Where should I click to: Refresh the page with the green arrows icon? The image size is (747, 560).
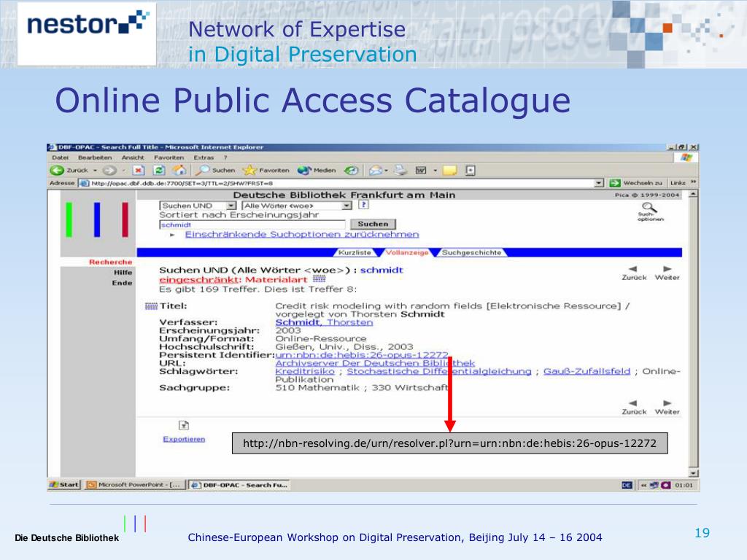coord(159,170)
